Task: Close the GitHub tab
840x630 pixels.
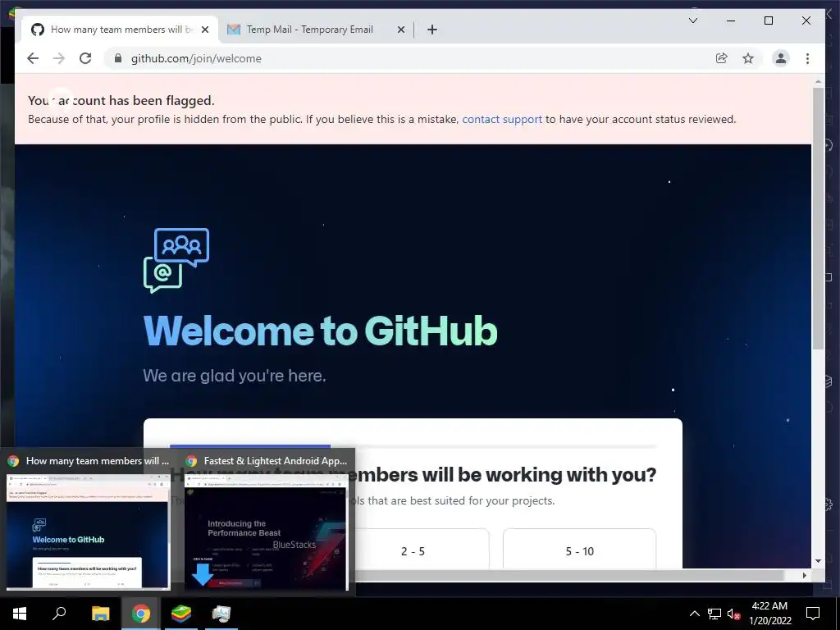Action: coord(204,30)
